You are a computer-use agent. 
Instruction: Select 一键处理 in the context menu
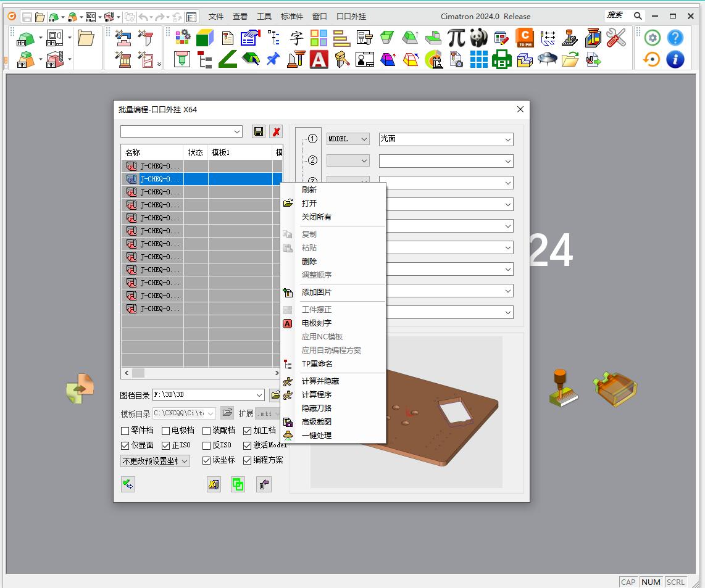click(316, 436)
